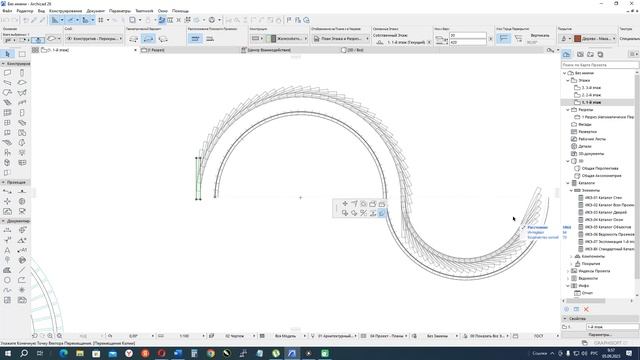This screenshot has width=640, height=360.
Task: Select the section item in Navigator
Action: coord(604,117)
